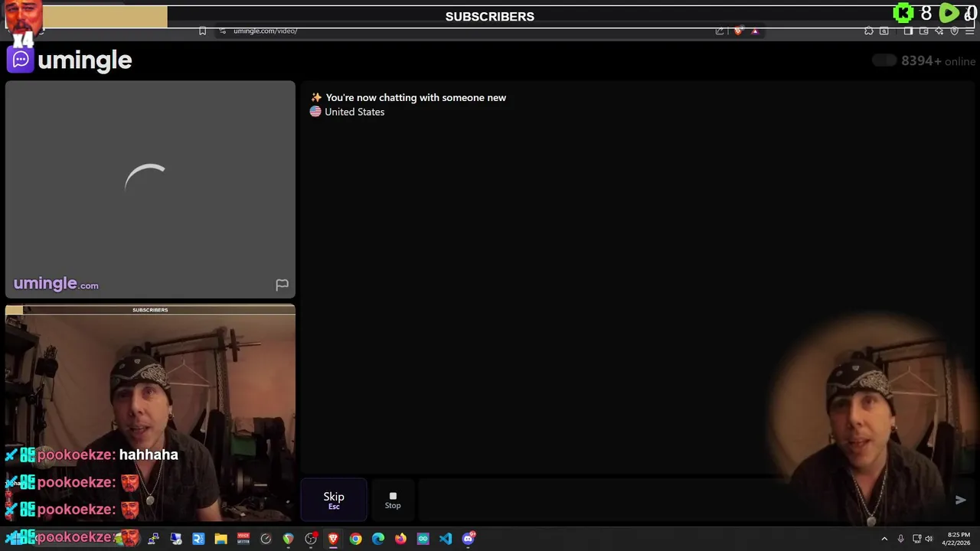
Task: Click the chat message input field
Action: click(681, 500)
